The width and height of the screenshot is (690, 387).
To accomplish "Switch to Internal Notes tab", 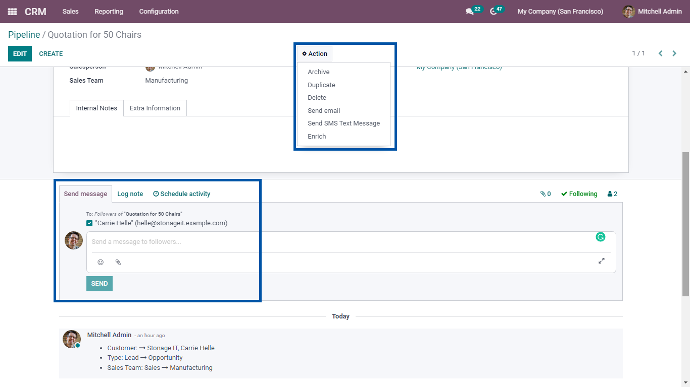I will [96, 108].
